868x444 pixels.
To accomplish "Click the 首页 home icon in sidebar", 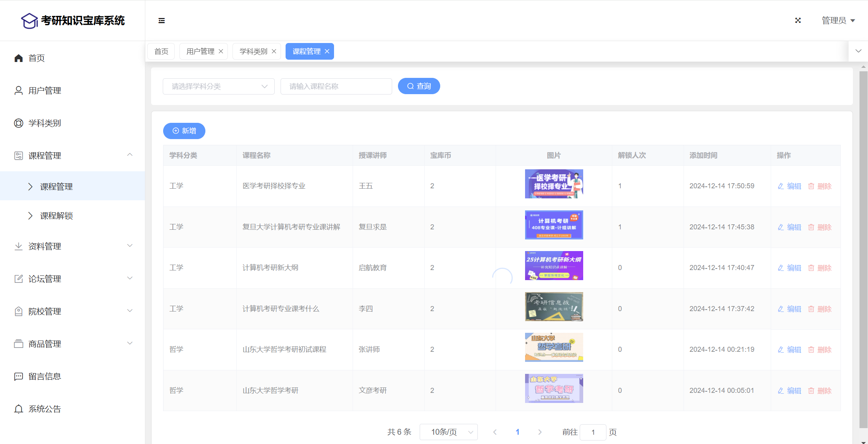I will (x=19, y=58).
